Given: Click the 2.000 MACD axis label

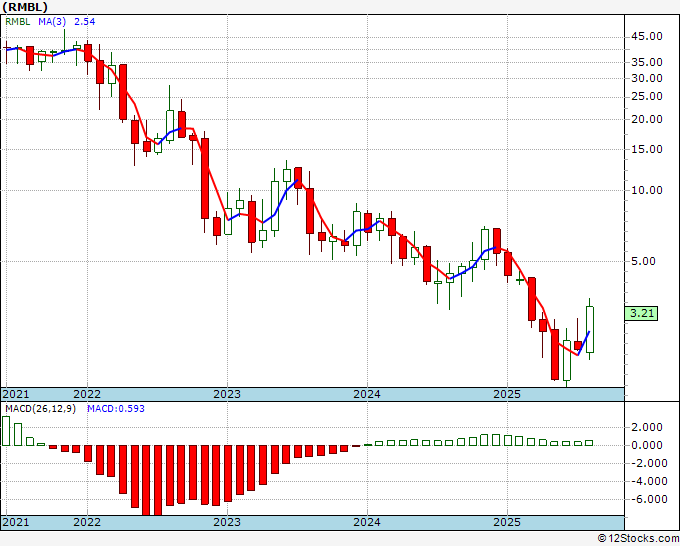Looking at the screenshot, I should click(x=647, y=427).
